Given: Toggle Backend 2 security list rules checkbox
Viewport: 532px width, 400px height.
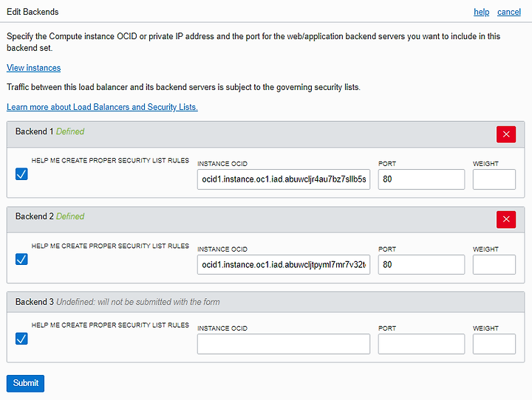Looking at the screenshot, I should (21, 259).
